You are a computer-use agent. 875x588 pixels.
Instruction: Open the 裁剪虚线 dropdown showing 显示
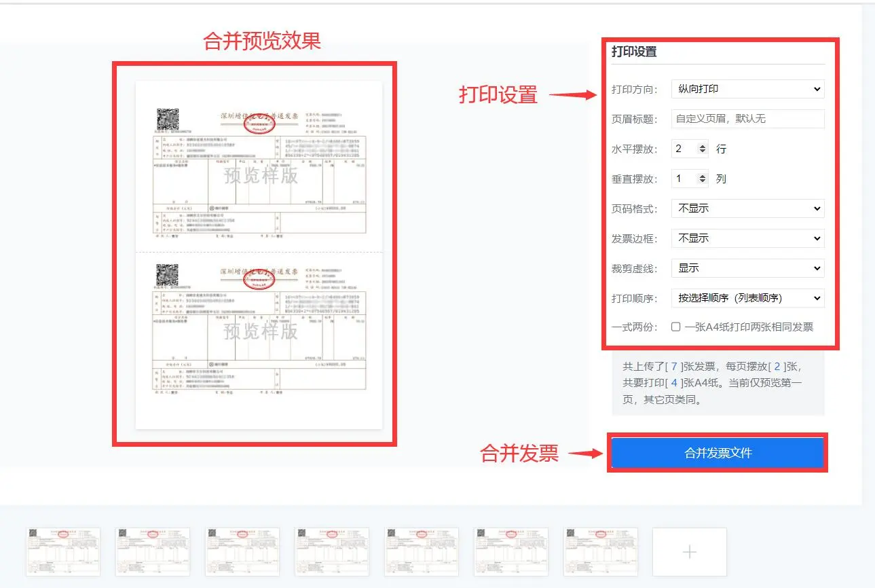pos(747,268)
